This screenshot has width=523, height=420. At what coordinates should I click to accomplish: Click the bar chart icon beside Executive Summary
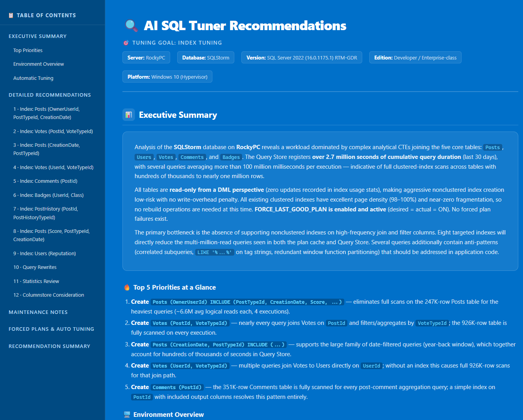click(129, 115)
